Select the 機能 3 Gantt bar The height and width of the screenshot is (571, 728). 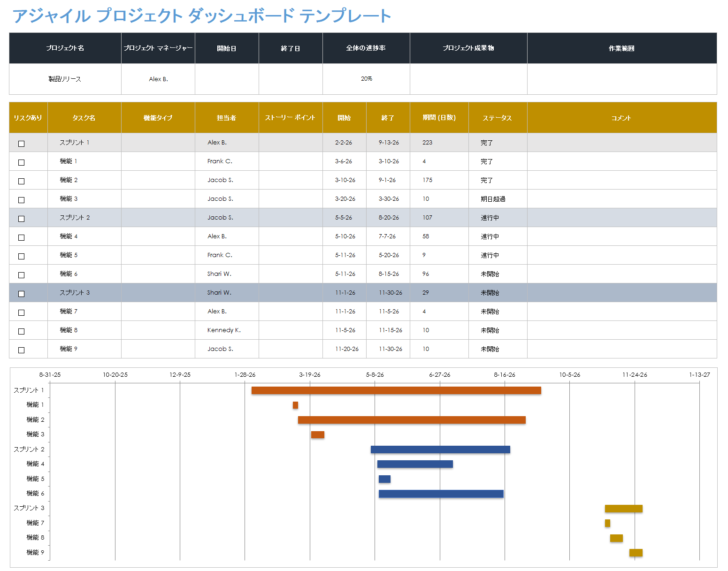pos(318,434)
